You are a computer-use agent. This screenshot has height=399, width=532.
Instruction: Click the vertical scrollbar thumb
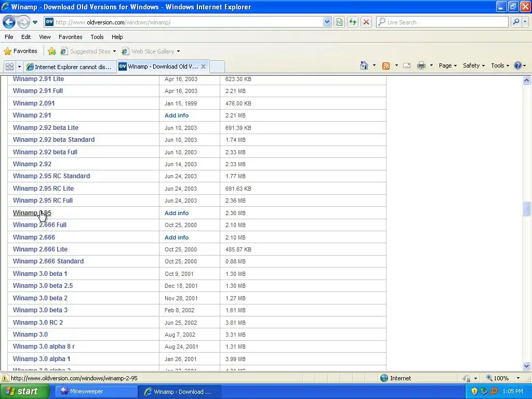[526, 209]
